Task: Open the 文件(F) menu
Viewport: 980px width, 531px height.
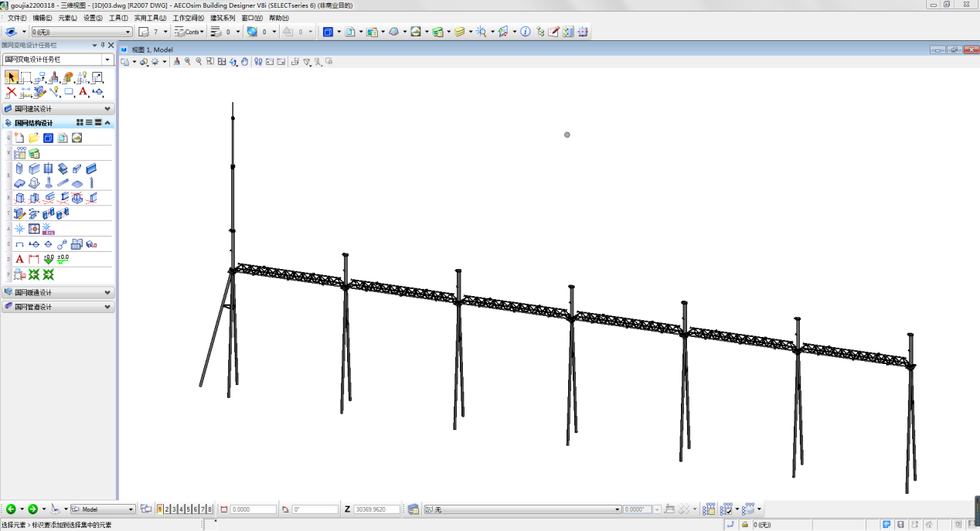Action: [16, 18]
